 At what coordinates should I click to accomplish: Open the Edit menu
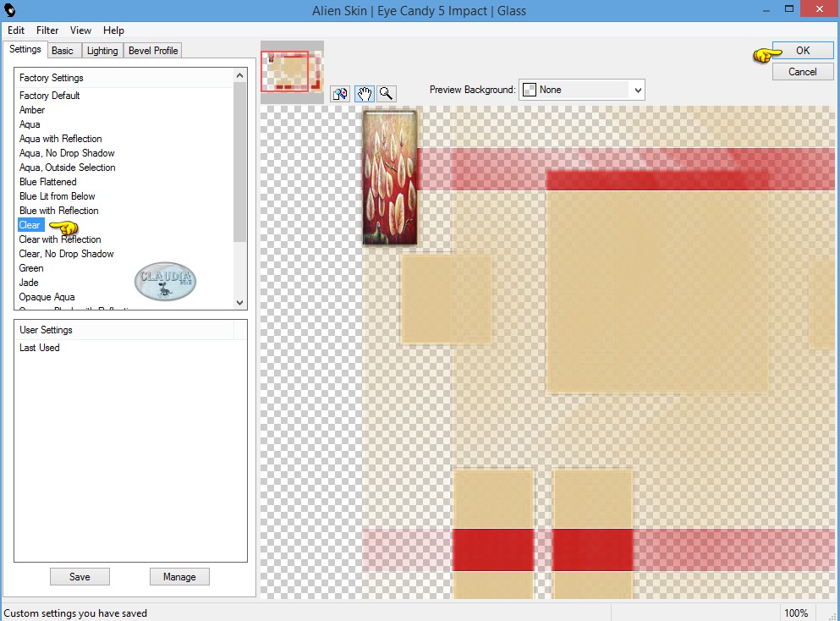tap(16, 30)
